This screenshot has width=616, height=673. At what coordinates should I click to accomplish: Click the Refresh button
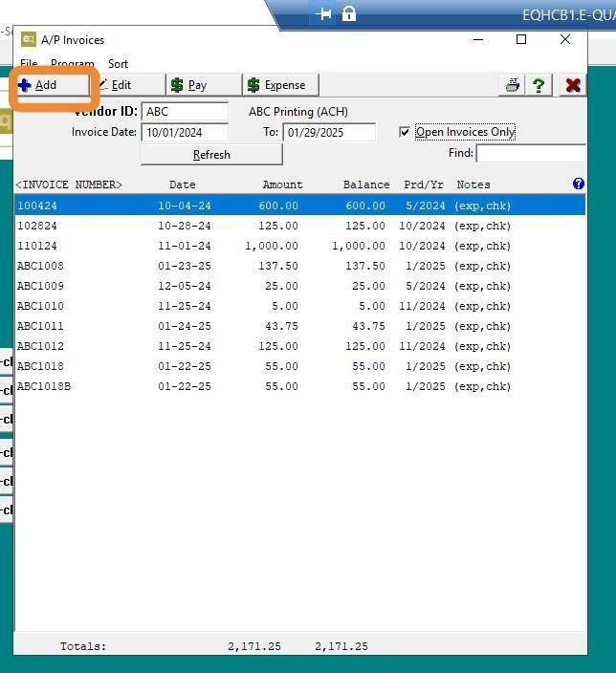coord(211,155)
